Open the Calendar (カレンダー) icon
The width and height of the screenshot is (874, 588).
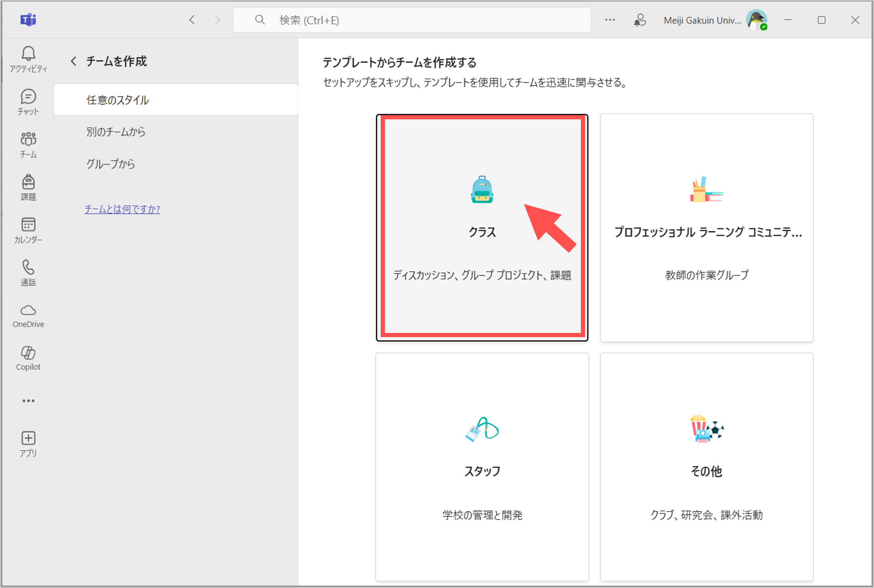28,230
